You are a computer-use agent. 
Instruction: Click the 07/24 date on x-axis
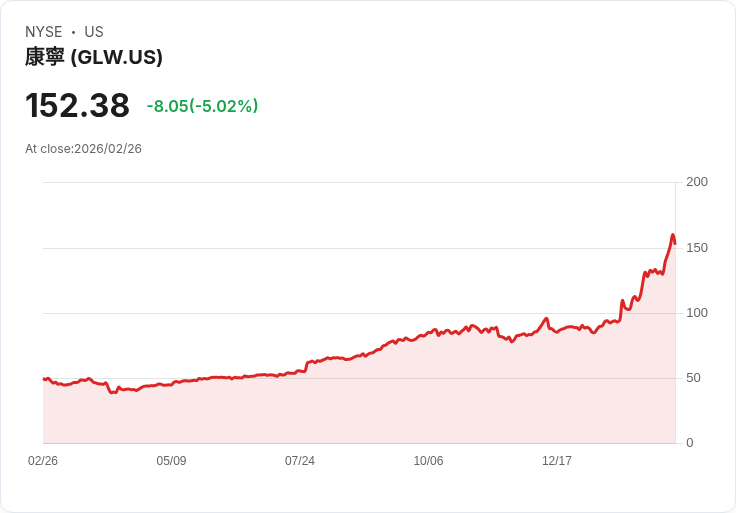(x=300, y=461)
